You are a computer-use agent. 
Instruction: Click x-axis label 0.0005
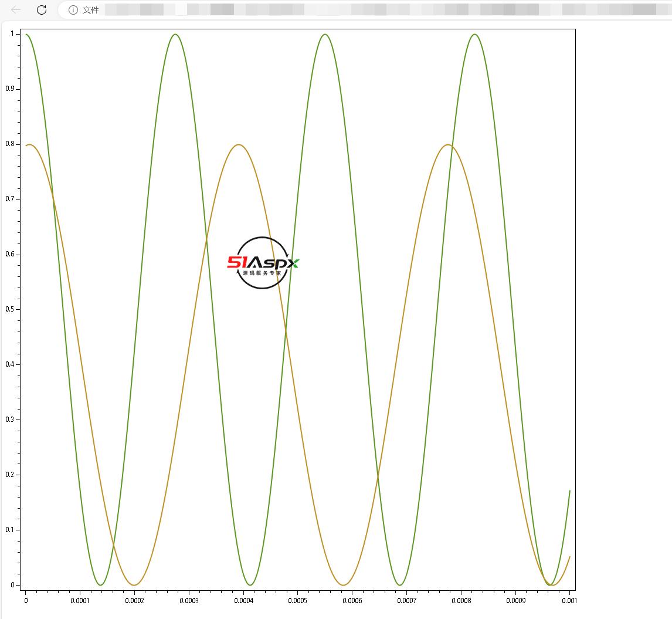click(297, 601)
